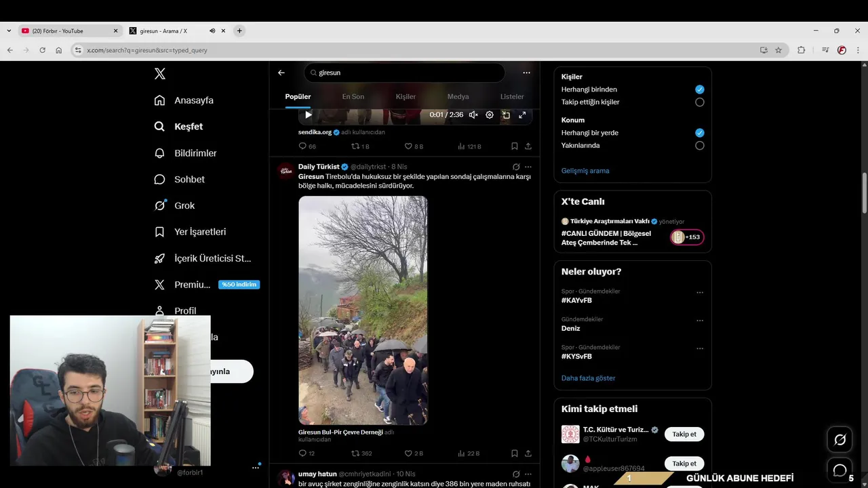Follow T.C. Kültür ve Turizm account

(x=684, y=434)
